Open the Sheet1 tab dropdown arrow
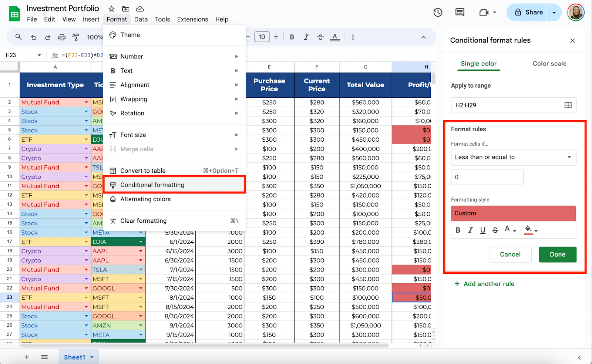Viewport: 592px width, 364px height. point(92,357)
